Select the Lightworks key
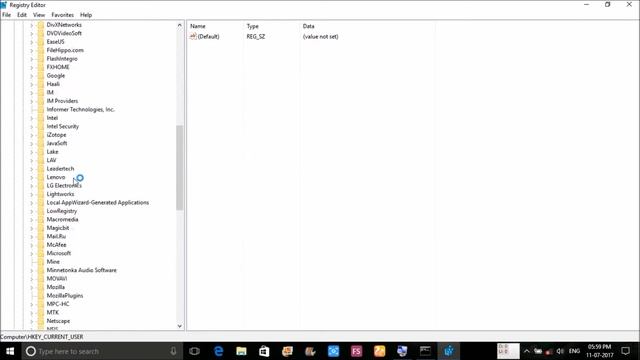The height and width of the screenshot is (360, 640). (x=60, y=194)
